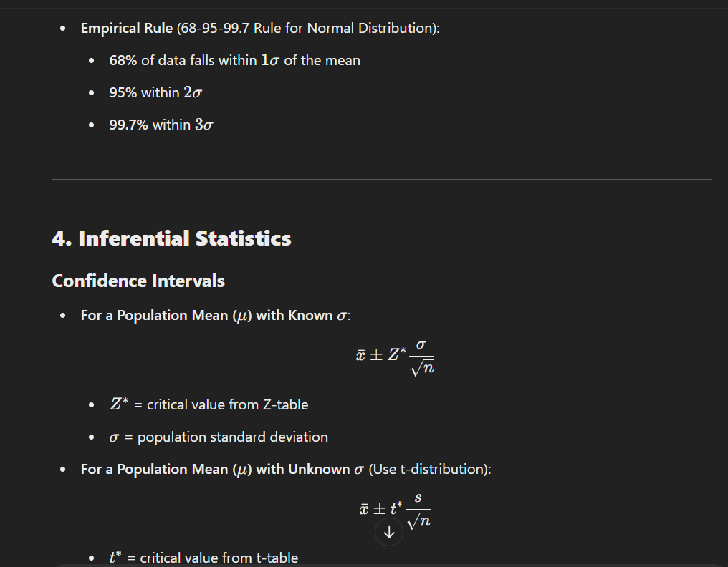Viewport: 728px width, 567px height.
Task: Click the '1σ' symbol in the 68% bullet
Action: [270, 60]
